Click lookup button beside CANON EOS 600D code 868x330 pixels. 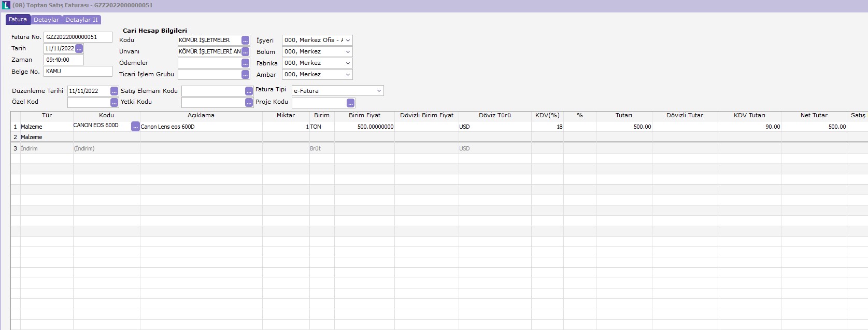(x=135, y=127)
